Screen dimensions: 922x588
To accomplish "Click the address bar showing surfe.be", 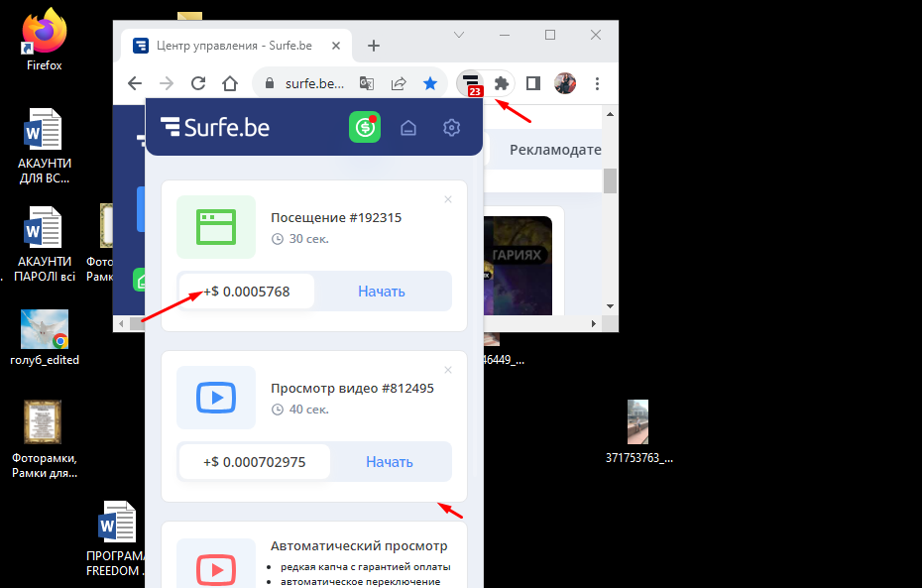I will click(x=314, y=83).
